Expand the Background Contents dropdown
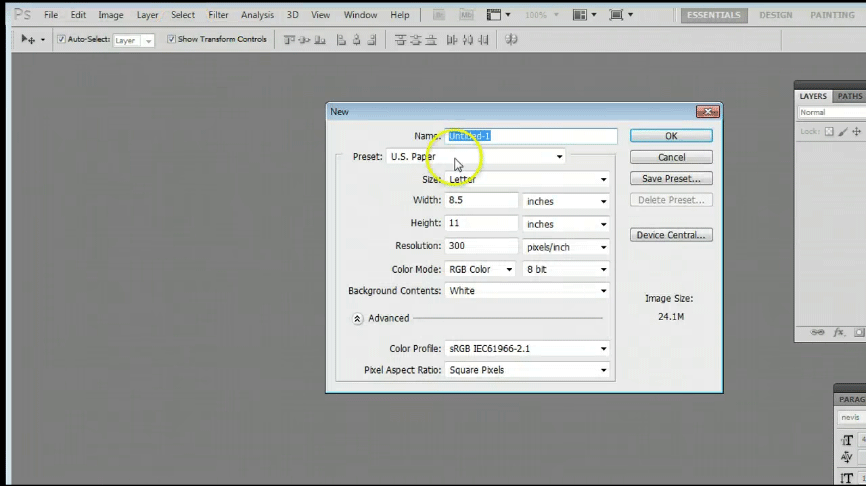This screenshot has height=486, width=866. point(527,291)
